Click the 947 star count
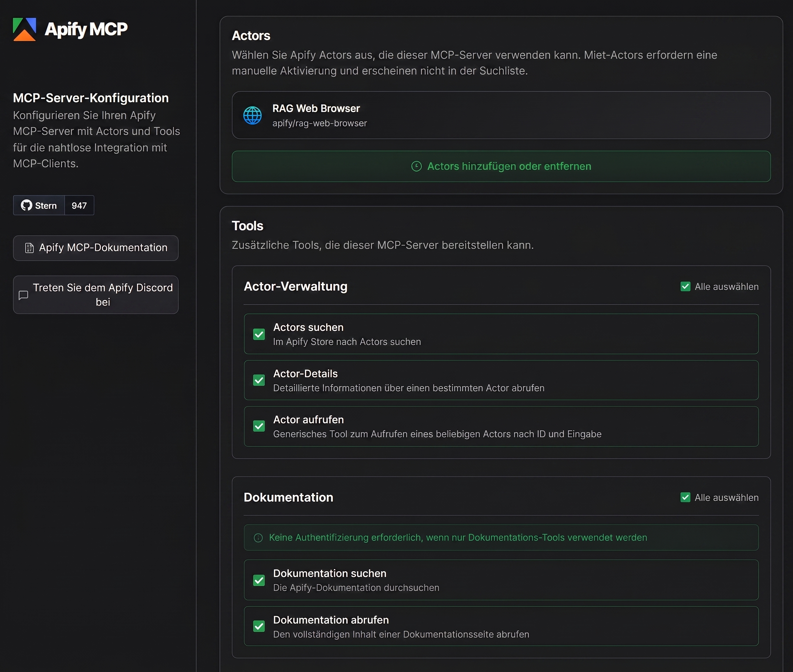This screenshot has width=793, height=672. point(79,205)
